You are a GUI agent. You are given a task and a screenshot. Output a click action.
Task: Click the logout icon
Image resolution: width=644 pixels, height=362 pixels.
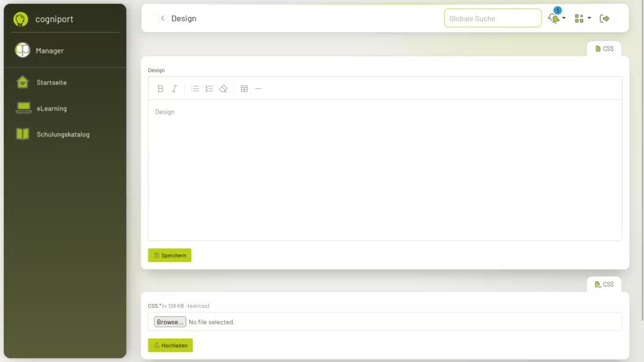pyautogui.click(x=604, y=18)
